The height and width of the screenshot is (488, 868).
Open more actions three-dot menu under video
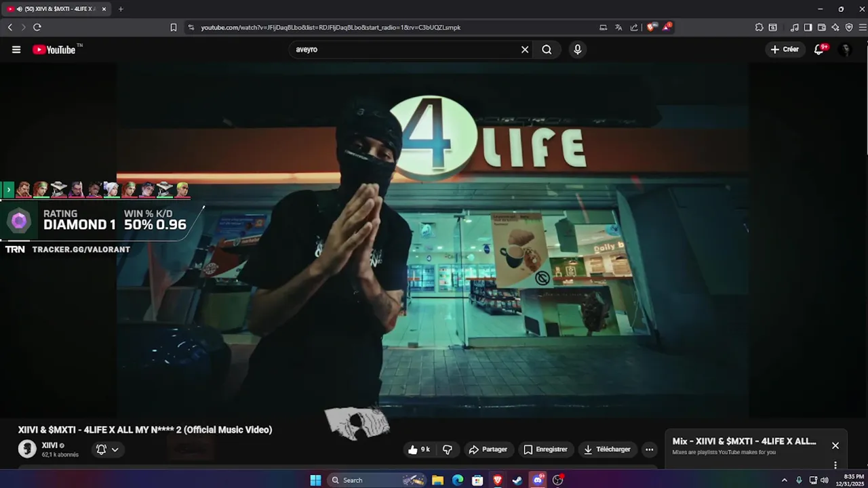649,449
